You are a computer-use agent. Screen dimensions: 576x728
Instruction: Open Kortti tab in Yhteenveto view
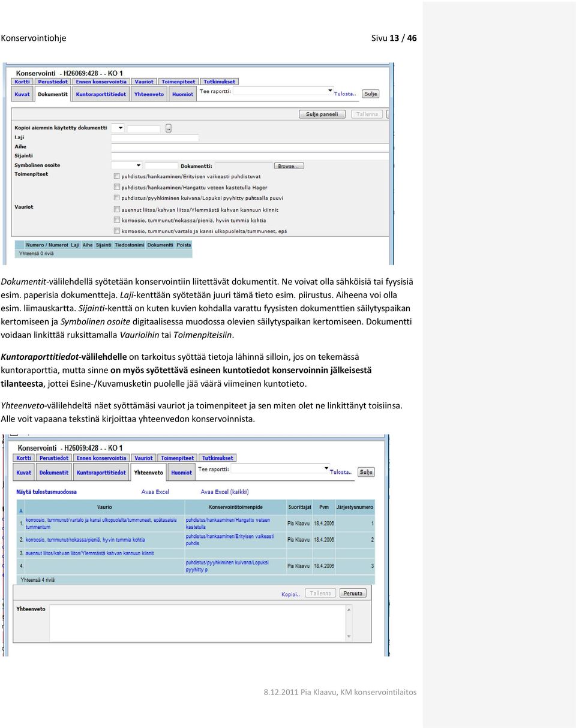23,458
